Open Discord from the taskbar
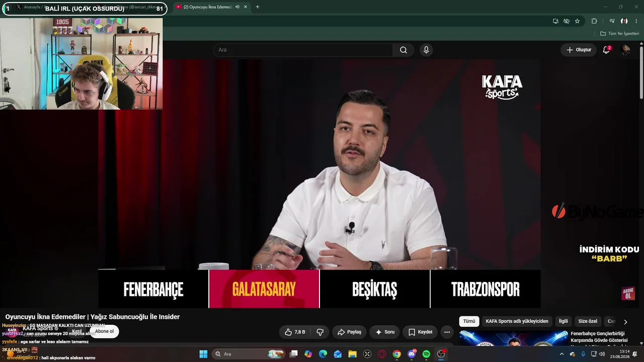 point(412,354)
